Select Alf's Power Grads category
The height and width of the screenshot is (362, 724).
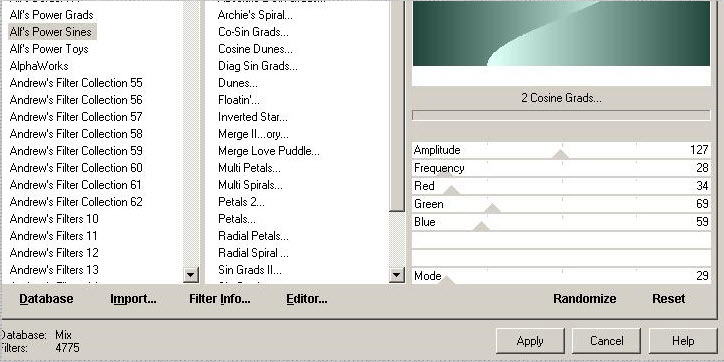click(x=51, y=15)
